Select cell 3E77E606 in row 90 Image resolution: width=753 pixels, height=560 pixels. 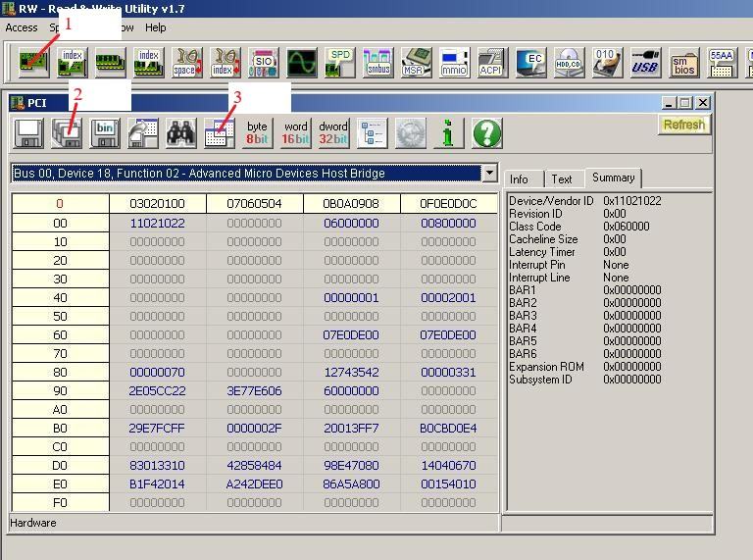pyautogui.click(x=254, y=391)
